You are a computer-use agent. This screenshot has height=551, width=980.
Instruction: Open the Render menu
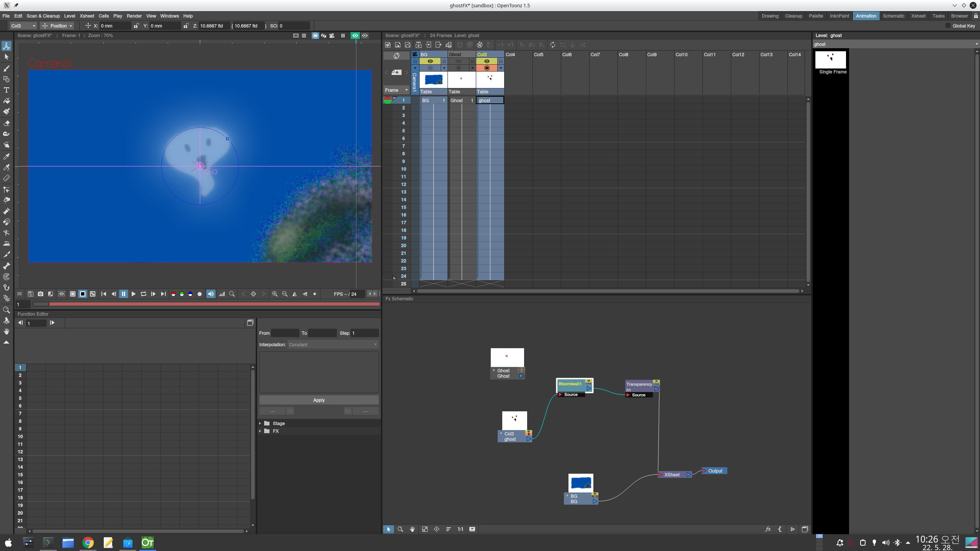[134, 16]
